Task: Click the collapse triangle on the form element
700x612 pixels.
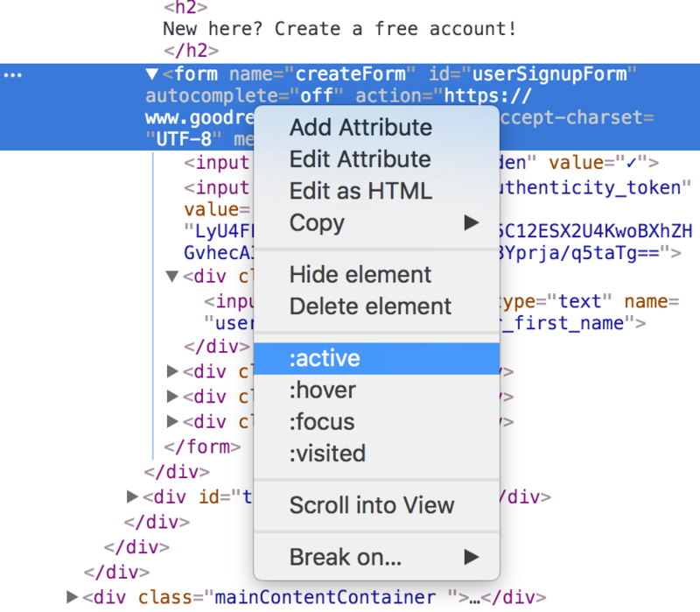Action: (150, 74)
